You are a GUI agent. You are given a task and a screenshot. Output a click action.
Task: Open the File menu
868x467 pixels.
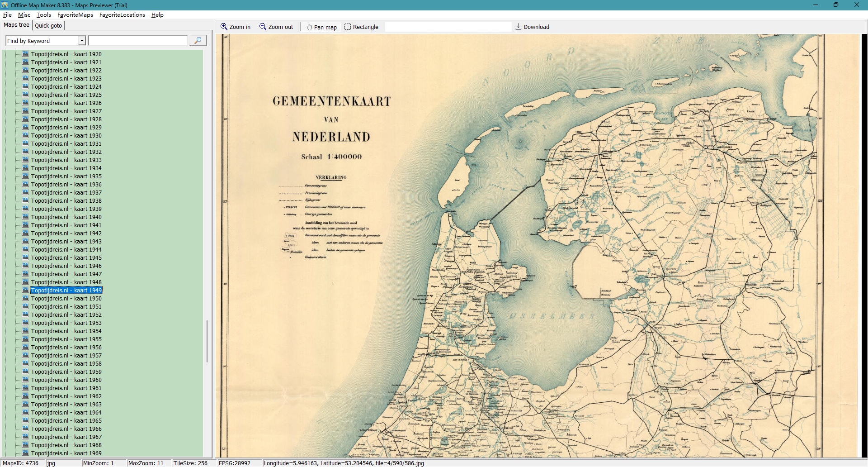click(x=7, y=15)
